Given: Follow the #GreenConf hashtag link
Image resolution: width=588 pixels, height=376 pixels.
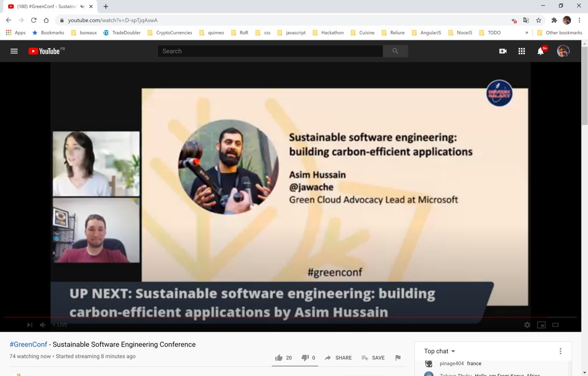Looking at the screenshot, I should [x=28, y=344].
